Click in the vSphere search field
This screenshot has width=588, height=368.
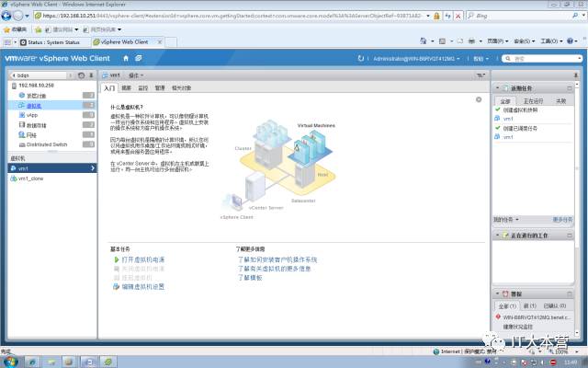click(x=544, y=59)
